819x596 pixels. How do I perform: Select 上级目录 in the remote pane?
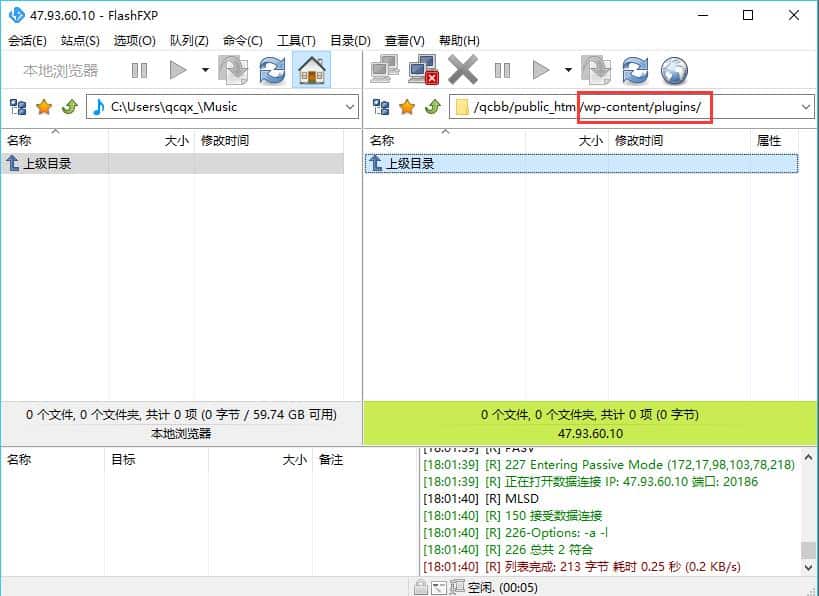pyautogui.click(x=581, y=163)
